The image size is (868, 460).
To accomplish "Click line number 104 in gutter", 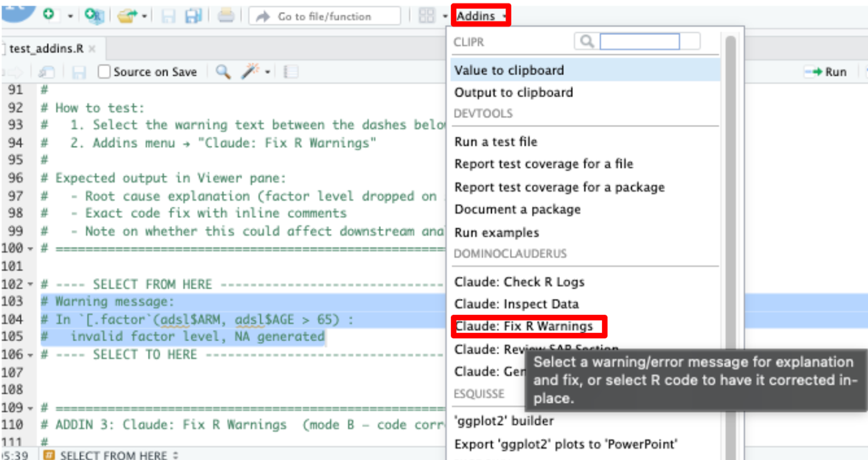I will pos(12,319).
